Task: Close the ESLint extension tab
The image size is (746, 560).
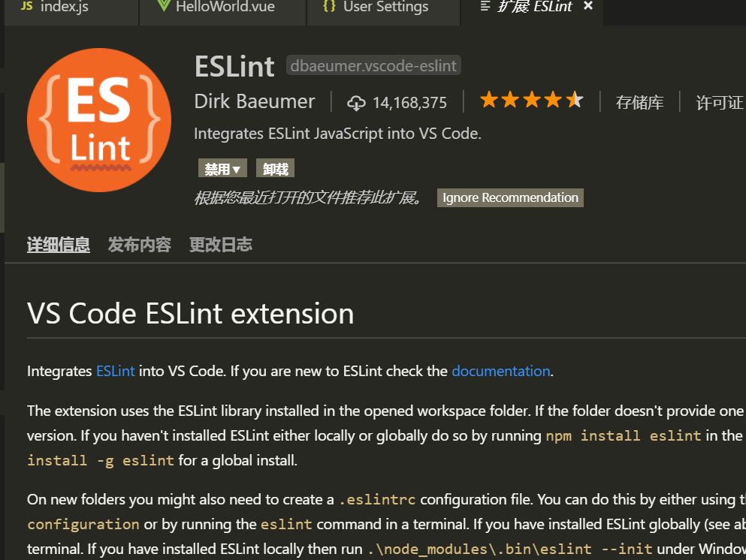Action: pos(588,6)
